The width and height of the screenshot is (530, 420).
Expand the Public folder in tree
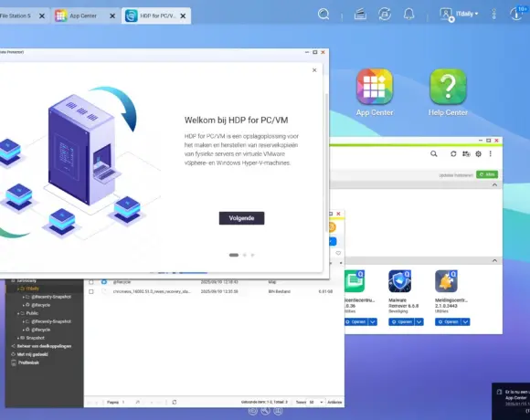pos(18,313)
